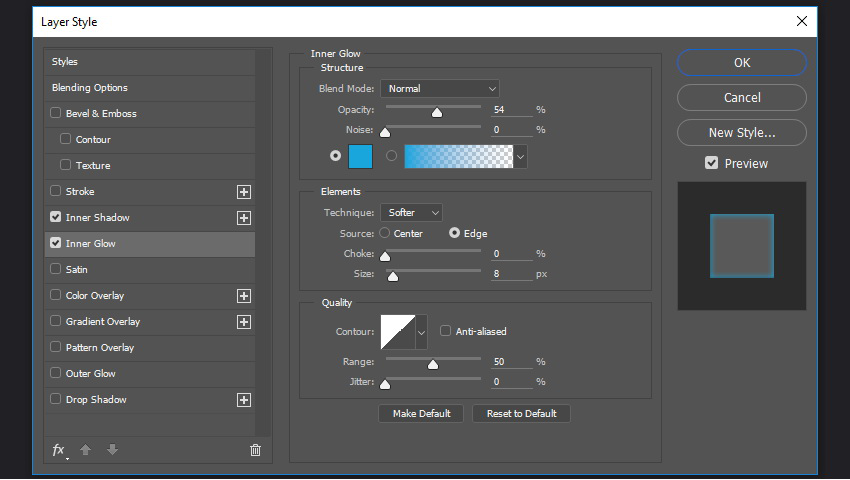Select the Inner Glow row
Screen dimensions: 850x480
click(x=150, y=244)
